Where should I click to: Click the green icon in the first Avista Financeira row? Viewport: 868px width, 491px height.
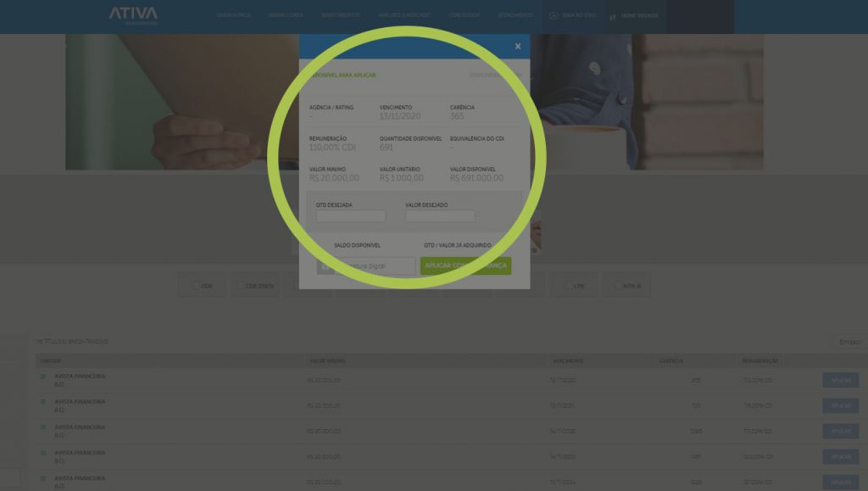(43, 377)
